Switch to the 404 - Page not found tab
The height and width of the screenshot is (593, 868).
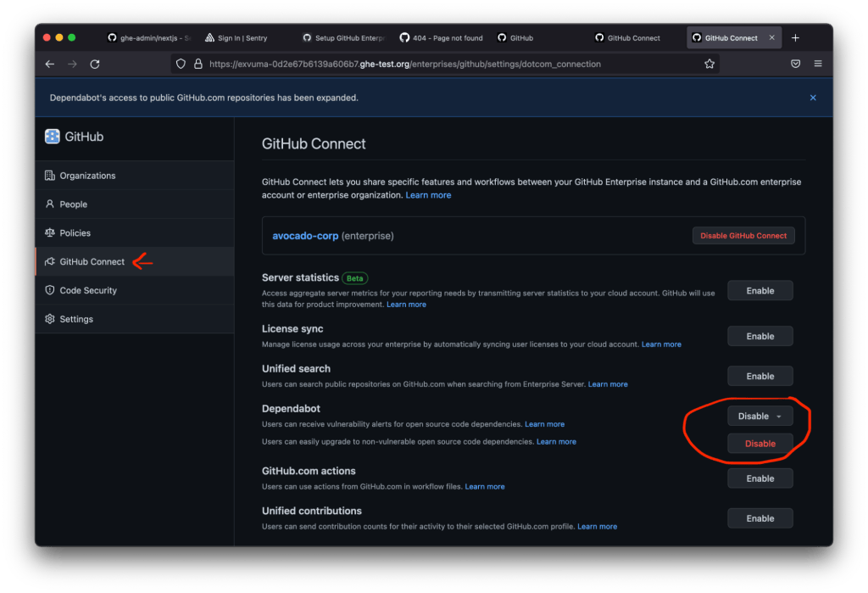tap(441, 38)
